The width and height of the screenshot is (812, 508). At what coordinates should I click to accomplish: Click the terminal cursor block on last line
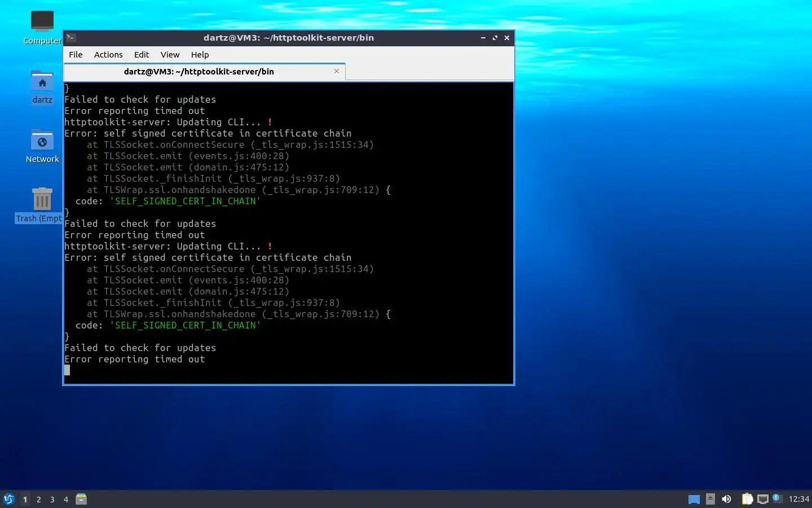tap(67, 370)
